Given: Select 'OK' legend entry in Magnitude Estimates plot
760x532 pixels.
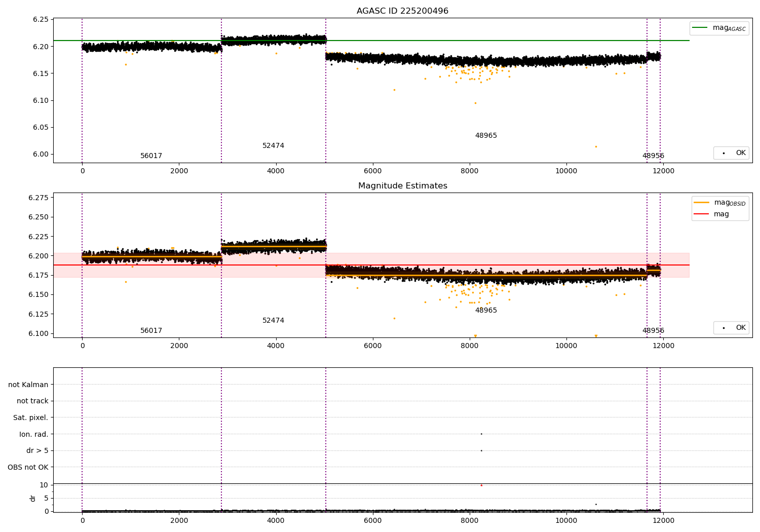Looking at the screenshot, I should pyautogui.click(x=741, y=327).
